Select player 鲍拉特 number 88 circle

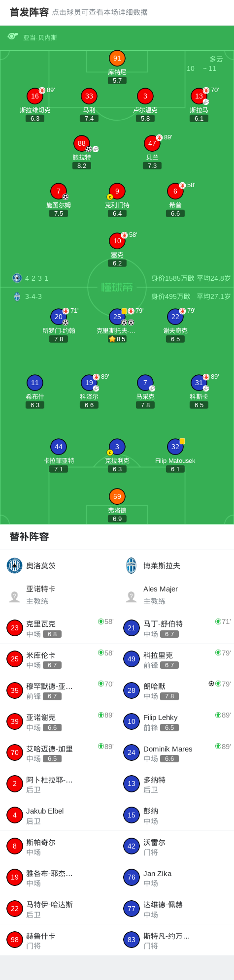point(82,143)
